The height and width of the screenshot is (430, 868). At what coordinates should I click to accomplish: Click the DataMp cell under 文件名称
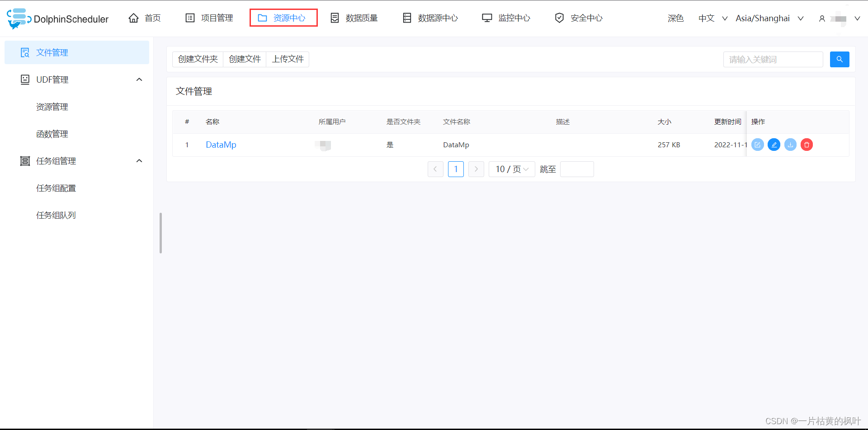(x=456, y=145)
